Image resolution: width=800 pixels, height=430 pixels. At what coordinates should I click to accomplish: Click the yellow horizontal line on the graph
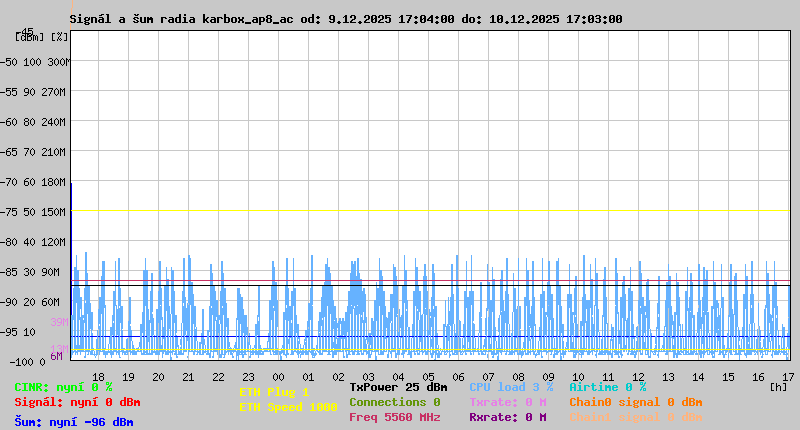pyautogui.click(x=430, y=211)
